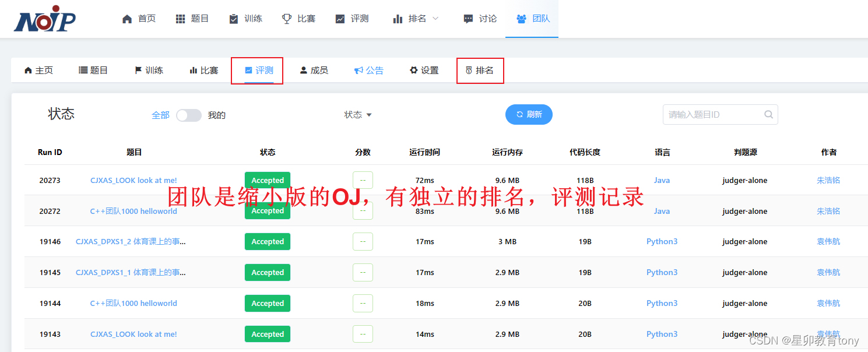The image size is (868, 352).
Task: Open author 袁伟航's profile link
Action: 828,241
